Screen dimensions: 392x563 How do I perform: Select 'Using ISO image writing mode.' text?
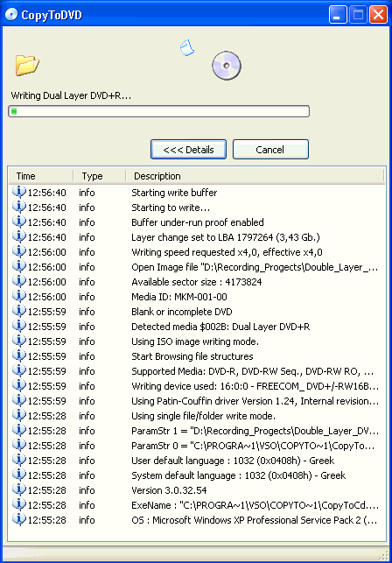click(x=195, y=341)
